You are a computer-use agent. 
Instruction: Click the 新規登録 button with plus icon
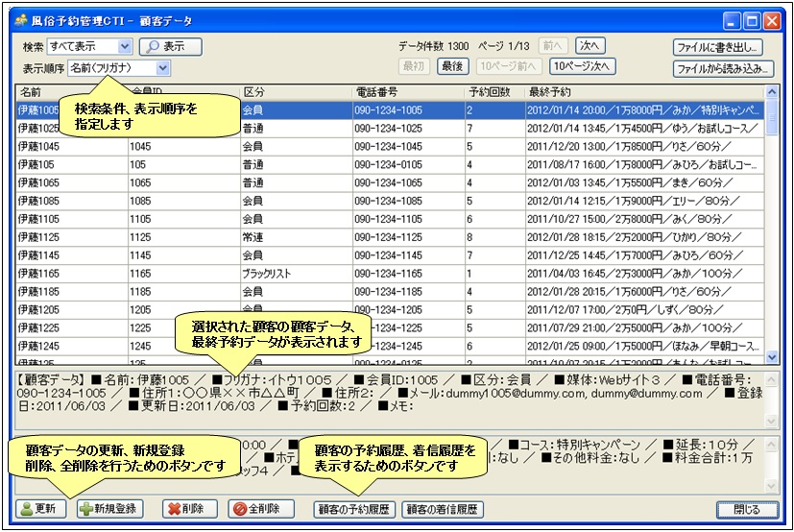click(x=108, y=509)
